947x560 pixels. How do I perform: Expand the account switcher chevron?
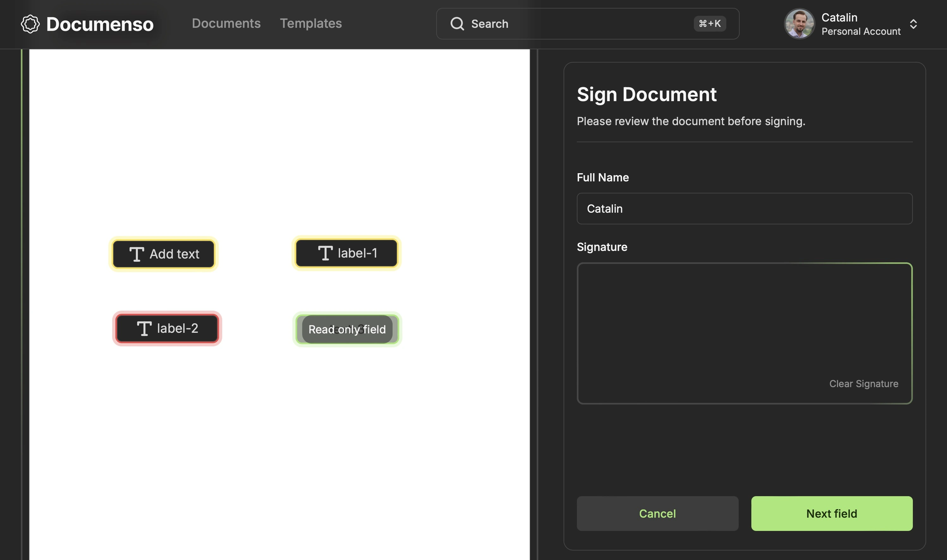pos(913,24)
